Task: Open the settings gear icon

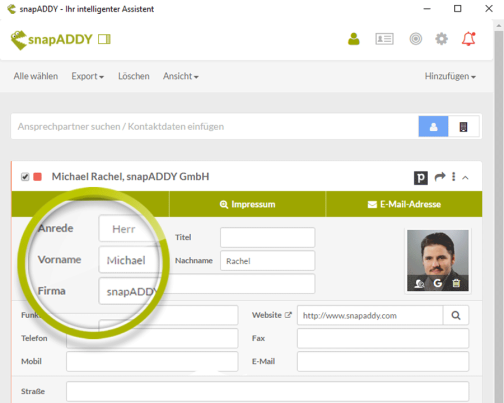Action: click(441, 39)
